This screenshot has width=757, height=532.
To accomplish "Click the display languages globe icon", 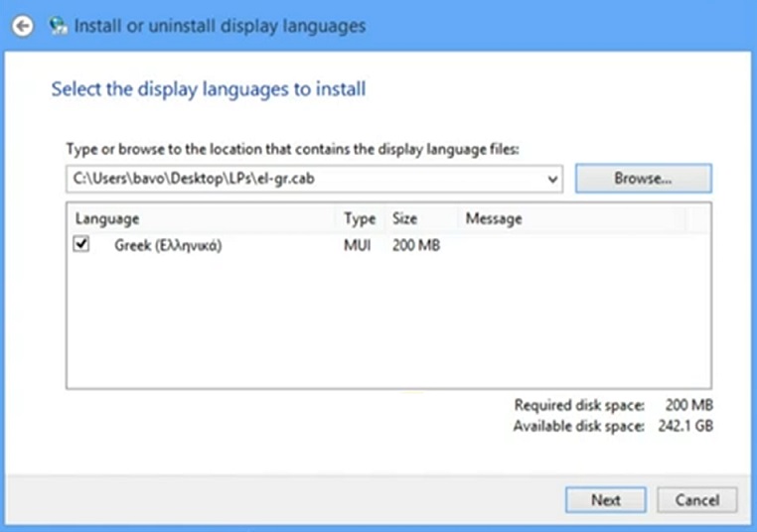I will 59,26.
